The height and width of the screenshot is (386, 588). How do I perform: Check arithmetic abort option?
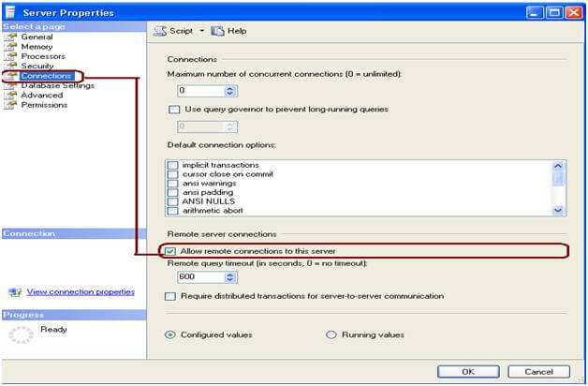[172, 211]
